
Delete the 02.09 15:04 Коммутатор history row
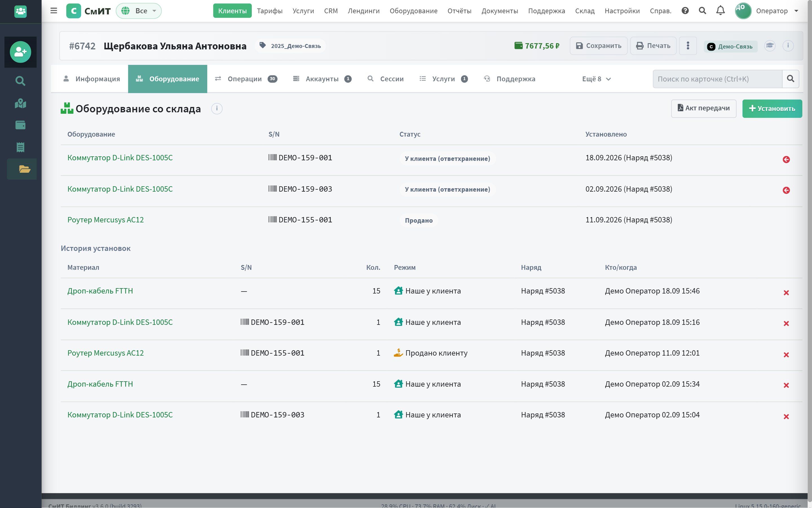click(x=786, y=417)
